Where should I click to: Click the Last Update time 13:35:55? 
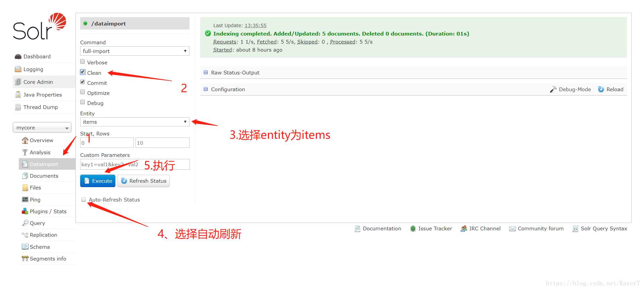point(256,25)
